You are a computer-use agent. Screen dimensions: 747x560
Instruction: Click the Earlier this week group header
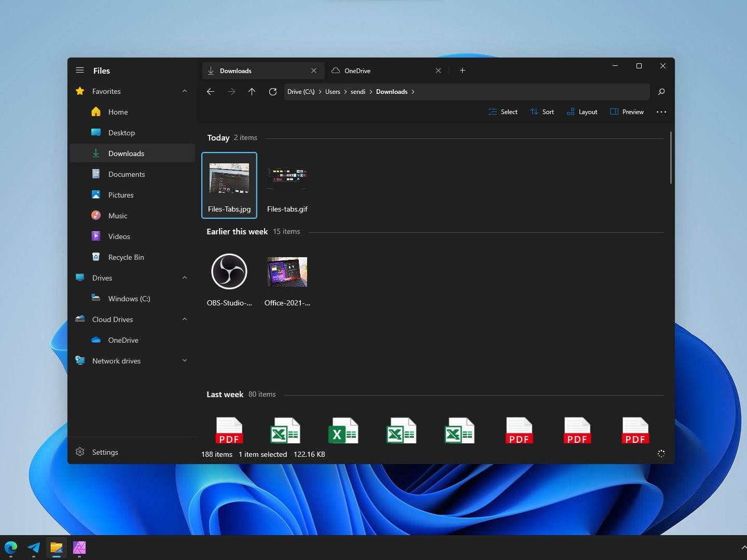point(237,232)
